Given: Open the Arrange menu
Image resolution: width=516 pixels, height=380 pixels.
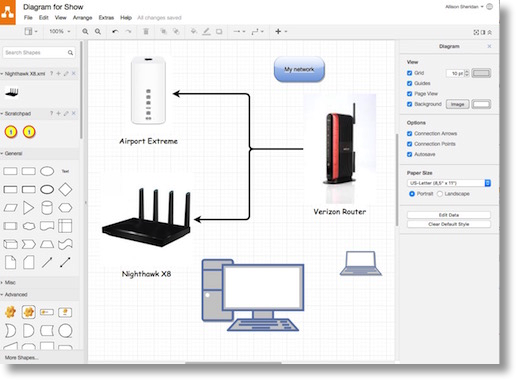Looking at the screenshot, I should [82, 18].
